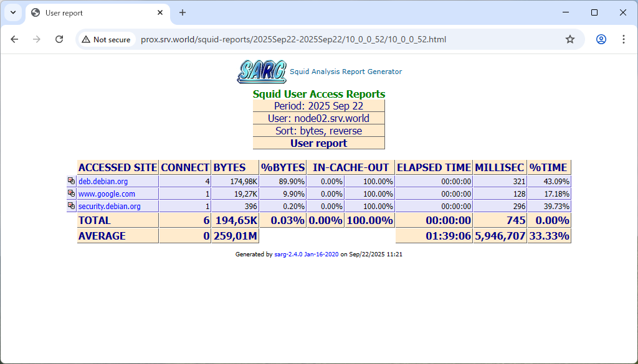View the Not secure site information

(x=106, y=39)
